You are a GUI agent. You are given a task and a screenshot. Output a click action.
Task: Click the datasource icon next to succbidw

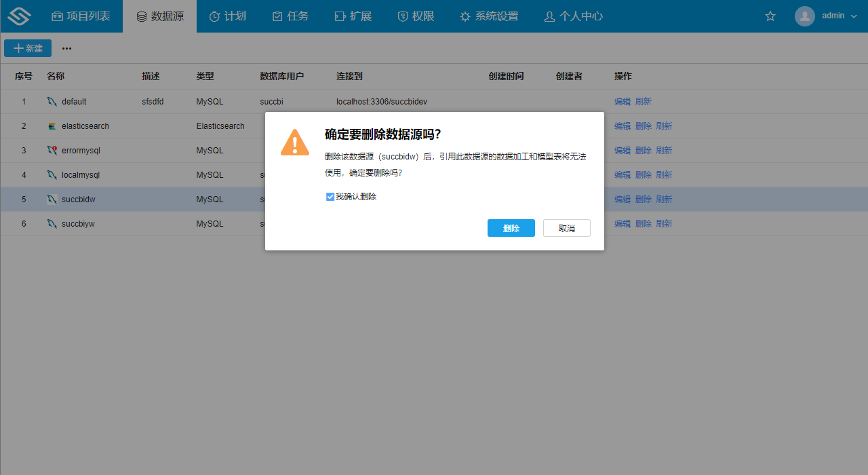click(54, 199)
